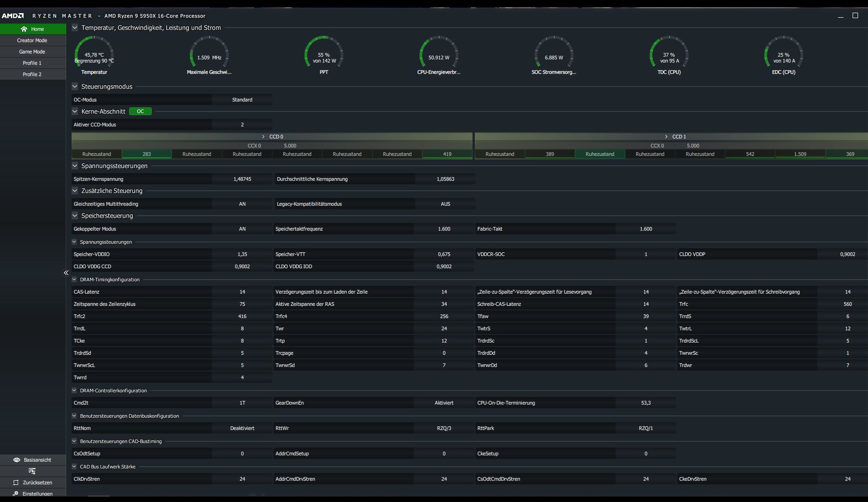Viewport: 868px width, 502px height.
Task: Collapse the sidebar with the double-chevron icon
Action: coord(66,273)
